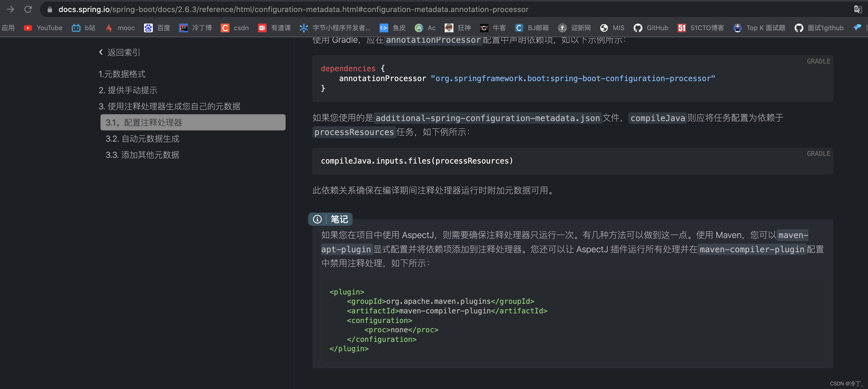Click the lock icon in the address bar

click(x=50, y=9)
